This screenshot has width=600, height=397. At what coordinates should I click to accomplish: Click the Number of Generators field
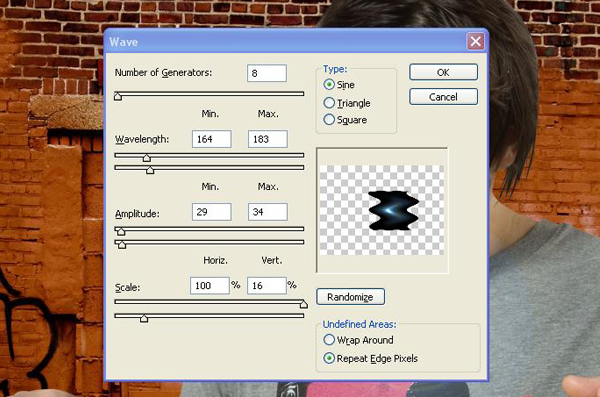267,73
